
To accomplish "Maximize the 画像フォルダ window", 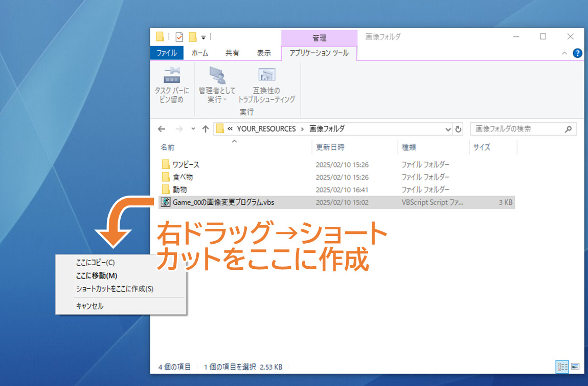I will [543, 37].
